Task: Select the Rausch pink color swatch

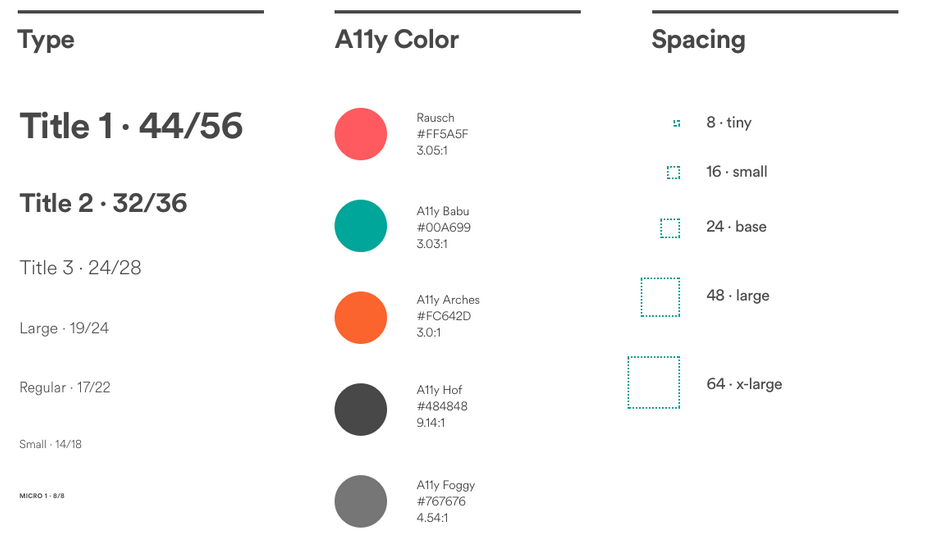Action: click(361, 134)
